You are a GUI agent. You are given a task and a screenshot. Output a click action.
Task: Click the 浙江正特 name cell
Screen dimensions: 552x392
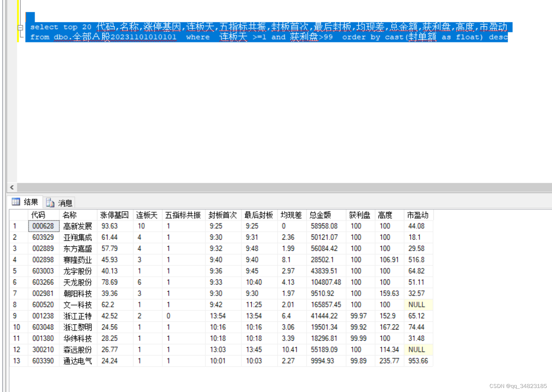[x=79, y=316]
